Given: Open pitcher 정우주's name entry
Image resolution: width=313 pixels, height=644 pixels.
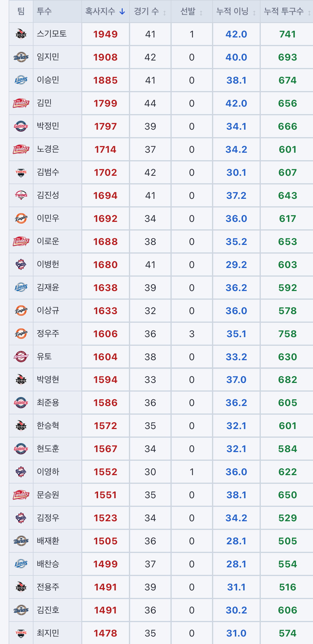Looking at the screenshot, I should 48,333.
